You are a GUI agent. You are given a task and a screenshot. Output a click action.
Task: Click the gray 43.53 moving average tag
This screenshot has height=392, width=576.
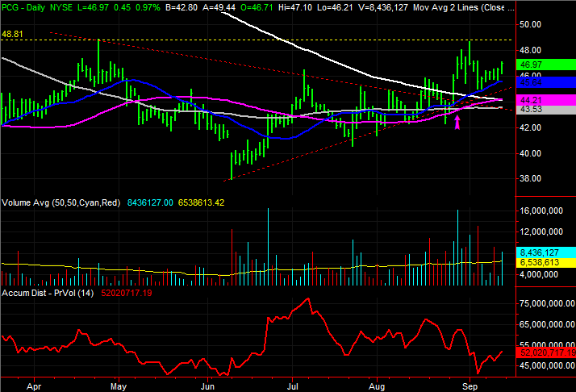coord(546,110)
